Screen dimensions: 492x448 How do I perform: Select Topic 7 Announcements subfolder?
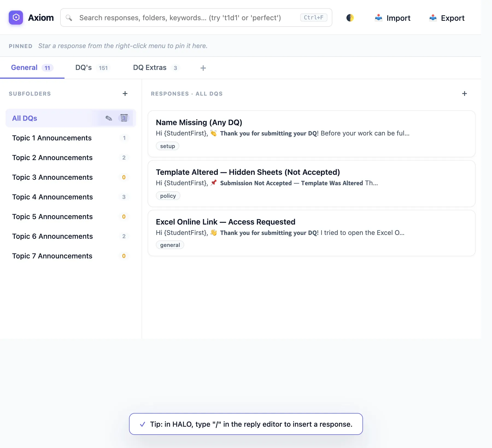[71, 256]
